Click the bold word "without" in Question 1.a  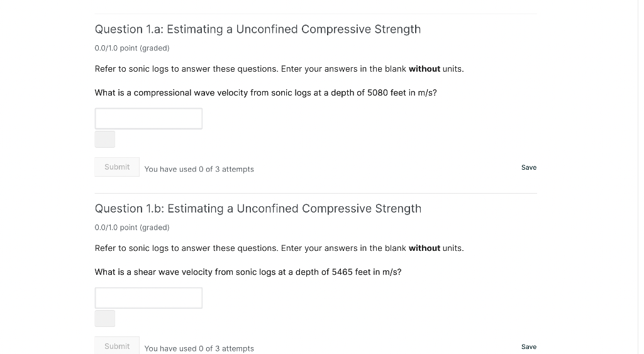425,69
